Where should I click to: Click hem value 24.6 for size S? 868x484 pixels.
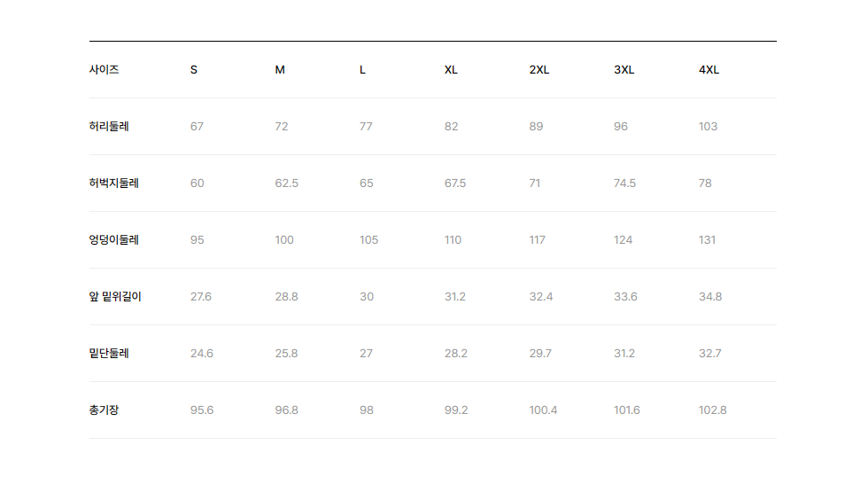pyautogui.click(x=202, y=354)
